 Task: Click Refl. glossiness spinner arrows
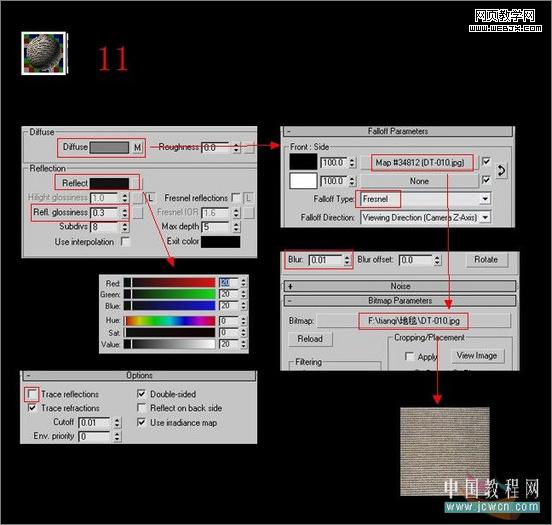[x=125, y=213]
